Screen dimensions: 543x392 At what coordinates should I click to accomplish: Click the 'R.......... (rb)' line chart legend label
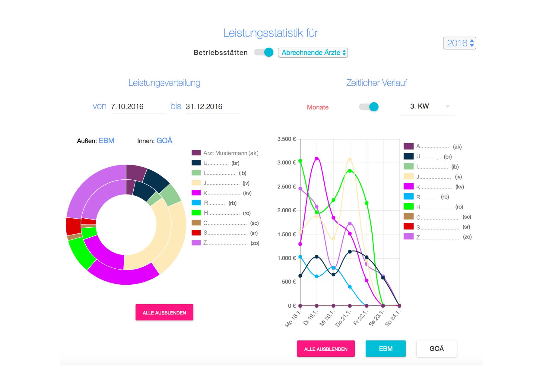(x=433, y=197)
